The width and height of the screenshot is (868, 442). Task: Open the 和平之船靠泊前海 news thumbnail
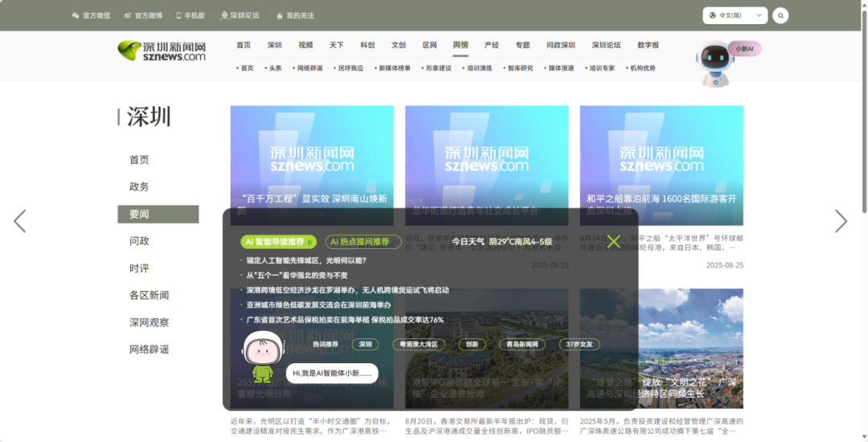click(x=661, y=166)
